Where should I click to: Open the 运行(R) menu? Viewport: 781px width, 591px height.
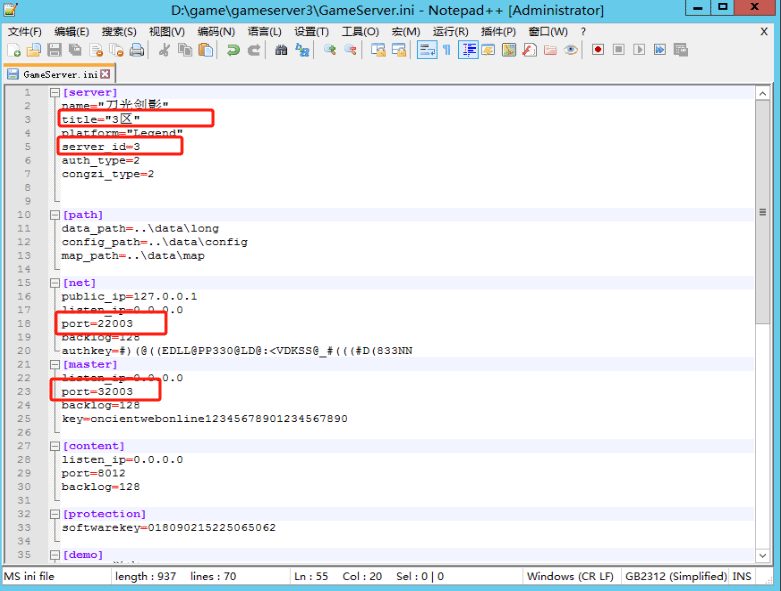coord(450,32)
